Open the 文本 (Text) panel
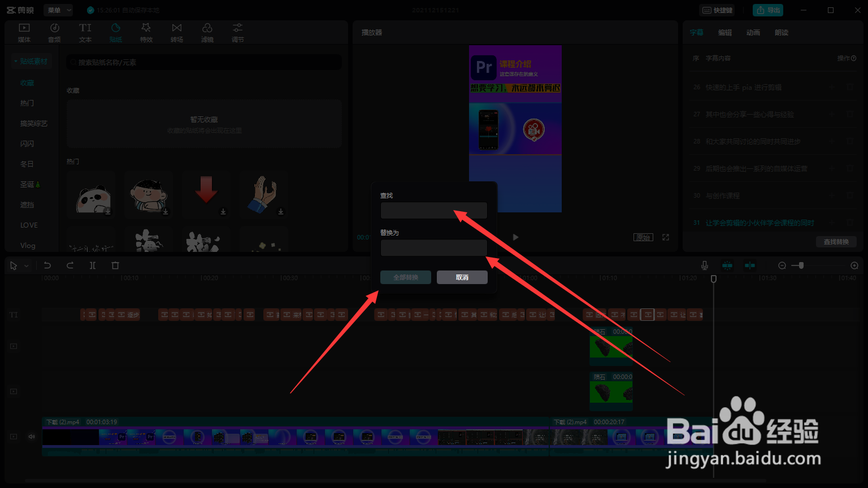The height and width of the screenshot is (488, 868). pos(85,33)
